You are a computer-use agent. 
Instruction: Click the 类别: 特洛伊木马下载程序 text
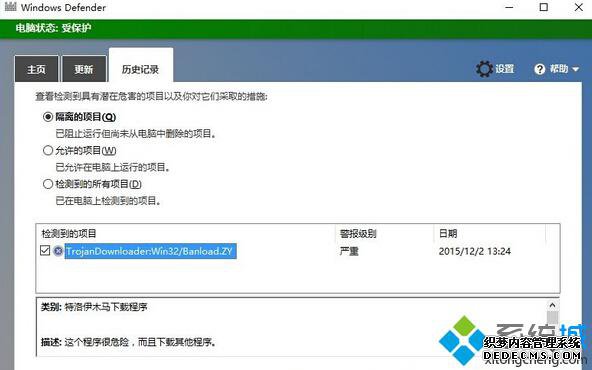[x=94, y=307]
